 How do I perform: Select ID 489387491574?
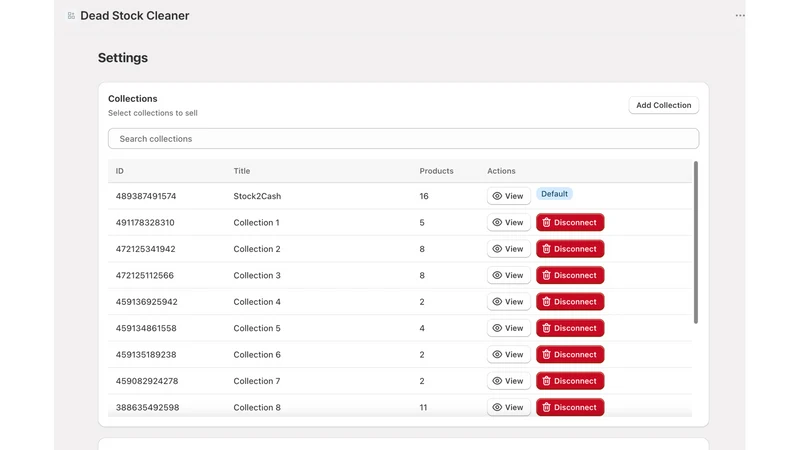coord(146,196)
